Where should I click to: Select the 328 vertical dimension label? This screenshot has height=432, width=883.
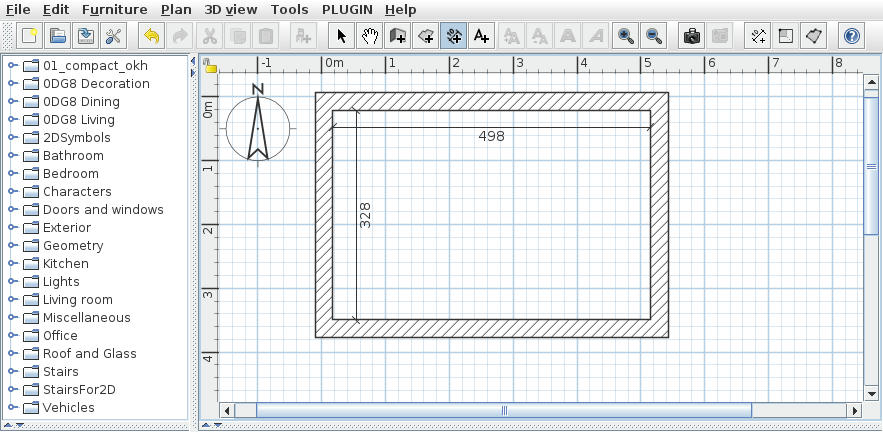pos(365,215)
